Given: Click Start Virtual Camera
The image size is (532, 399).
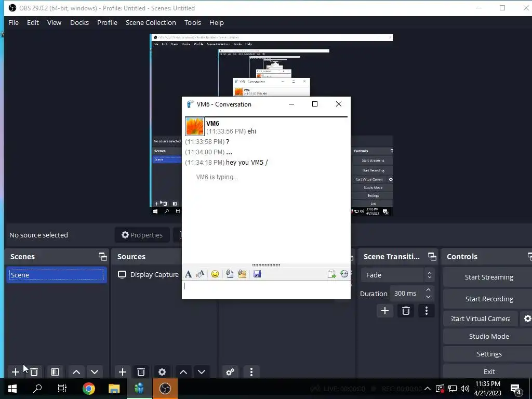Looking at the screenshot, I should pos(481,318).
